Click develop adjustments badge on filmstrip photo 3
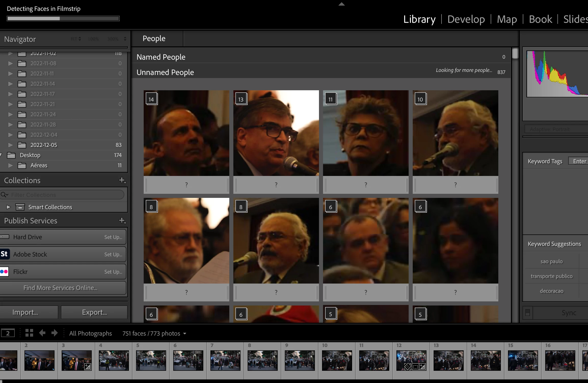 (87, 367)
